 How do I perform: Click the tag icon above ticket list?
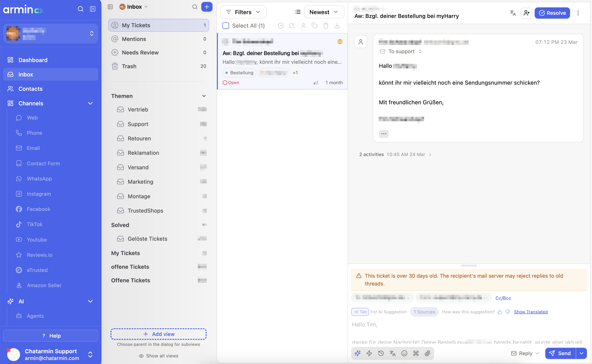(315, 26)
